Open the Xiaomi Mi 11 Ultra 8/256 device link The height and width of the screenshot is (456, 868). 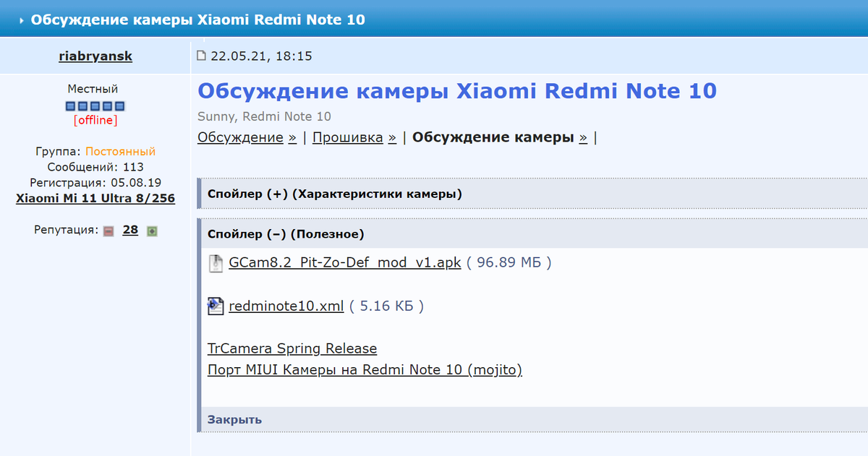click(x=95, y=198)
